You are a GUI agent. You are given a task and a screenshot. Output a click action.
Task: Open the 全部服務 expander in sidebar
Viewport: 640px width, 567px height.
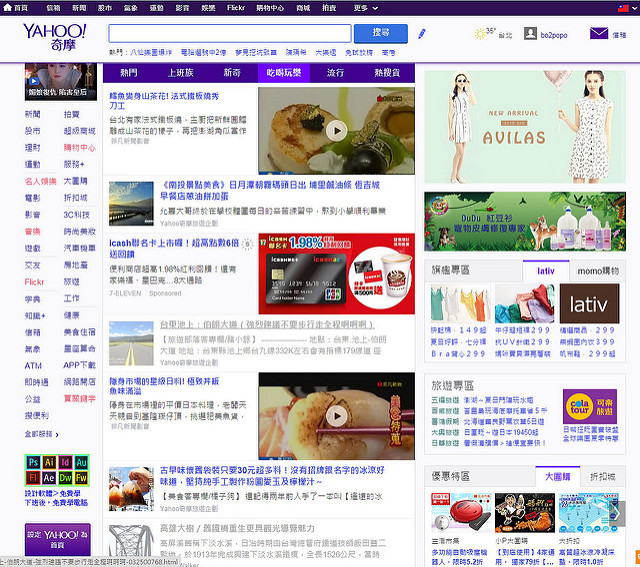[39, 434]
